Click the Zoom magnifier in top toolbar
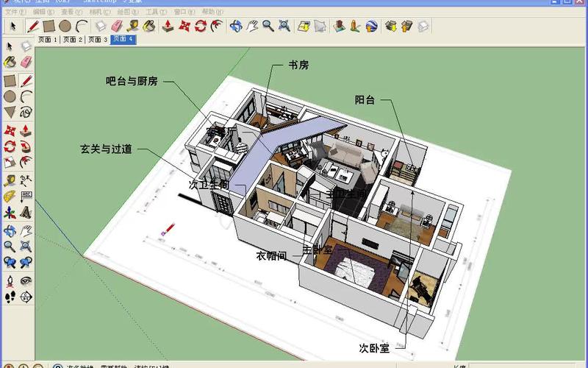588x368 pixels. coord(268,26)
